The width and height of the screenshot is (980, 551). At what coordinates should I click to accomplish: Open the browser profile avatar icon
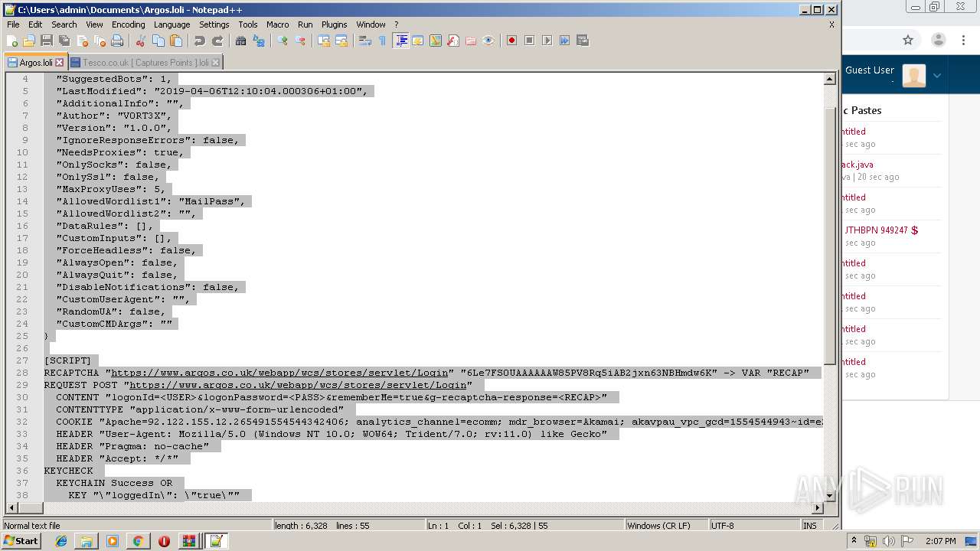[x=939, y=40]
